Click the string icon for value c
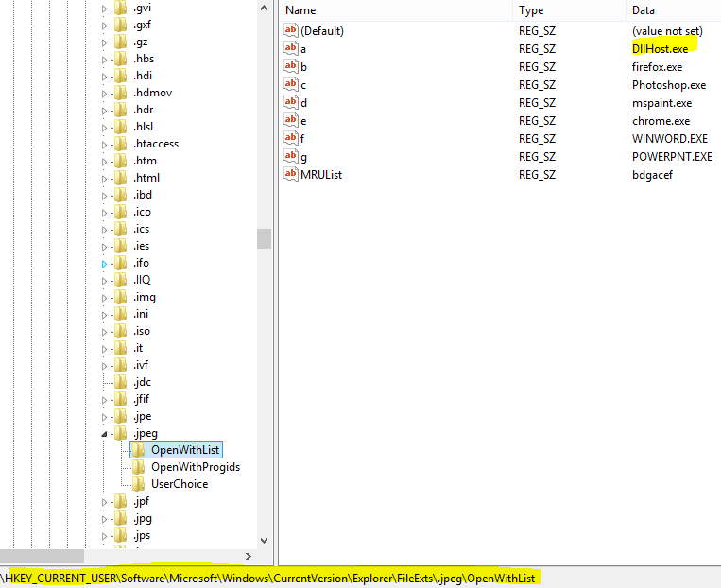 coord(291,84)
